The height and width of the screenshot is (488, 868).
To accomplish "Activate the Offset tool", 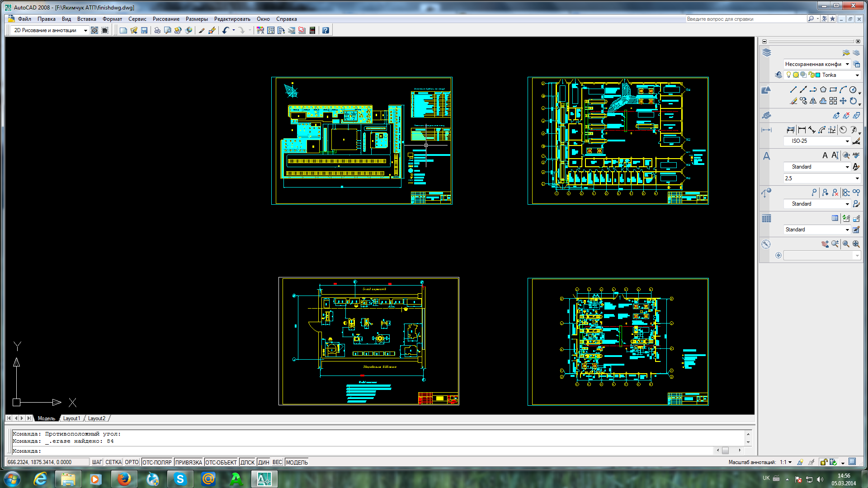I will pos(823,101).
